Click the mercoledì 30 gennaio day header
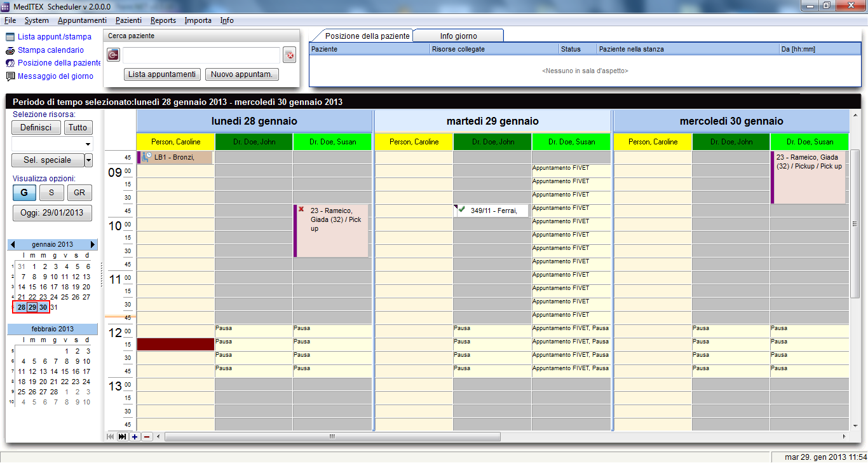This screenshot has width=868, height=463. point(731,121)
